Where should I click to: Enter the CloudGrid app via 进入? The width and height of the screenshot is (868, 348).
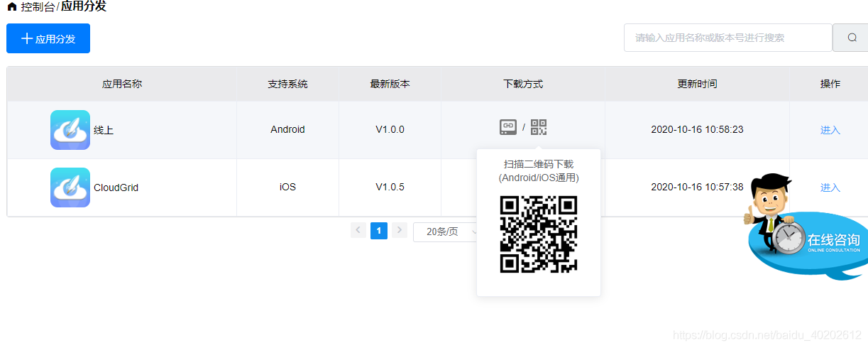830,187
